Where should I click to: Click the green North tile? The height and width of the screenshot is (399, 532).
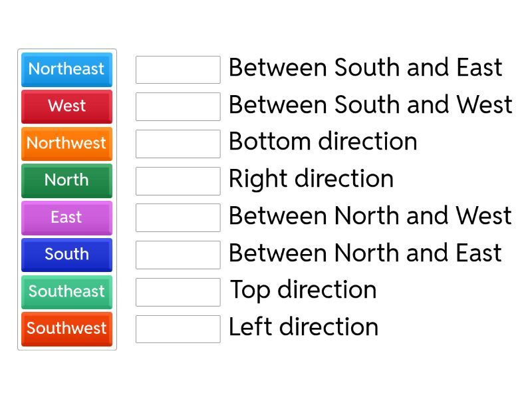click(66, 180)
